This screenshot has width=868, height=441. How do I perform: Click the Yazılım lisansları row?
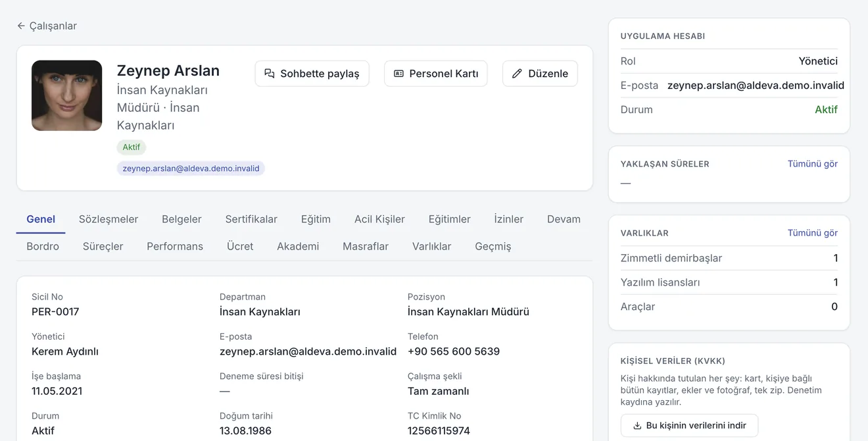(x=729, y=282)
